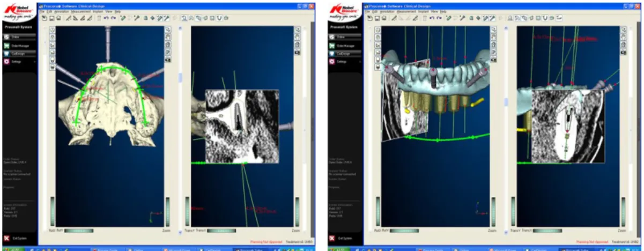
Task: Open Edit menu in denture-model window
Action: point(375,11)
